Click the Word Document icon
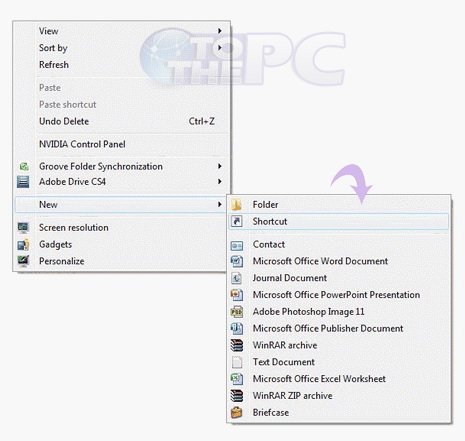465x441 pixels. pyautogui.click(x=237, y=261)
